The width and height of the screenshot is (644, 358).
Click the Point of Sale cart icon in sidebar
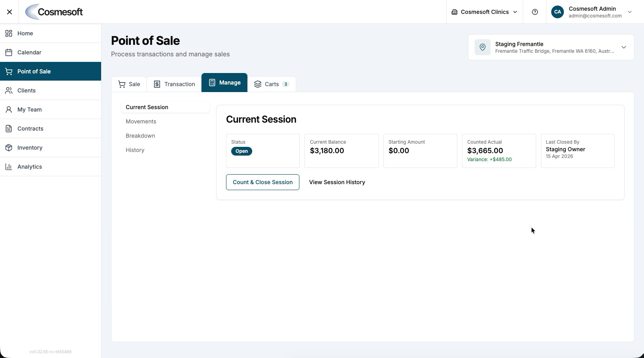9,71
